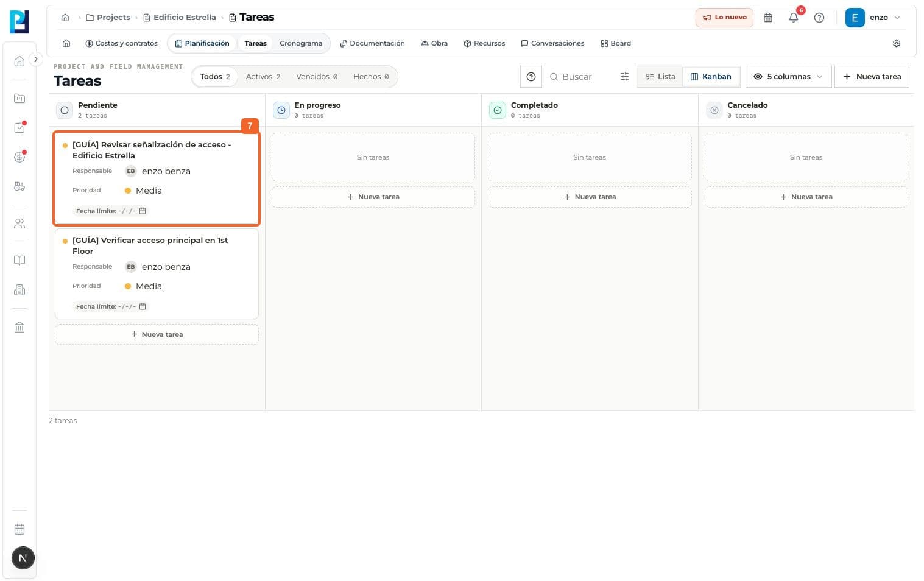
Task: Click the app logo at top left
Action: click(x=19, y=22)
